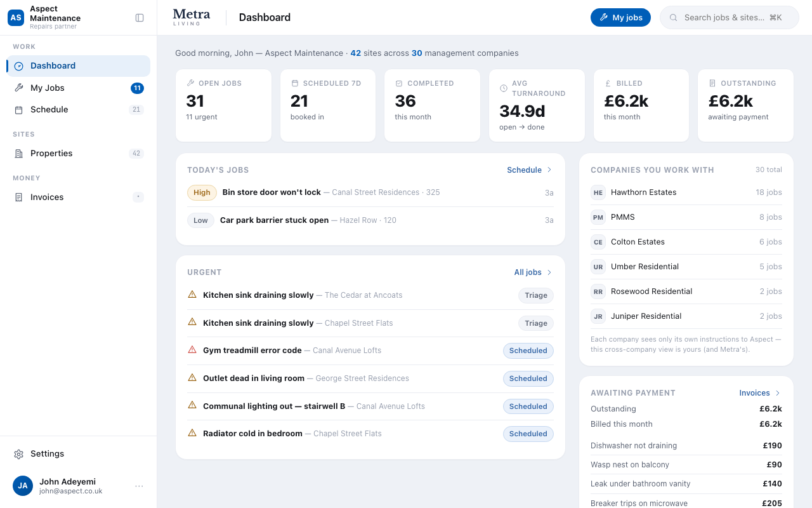The height and width of the screenshot is (508, 812).
Task: Click the chevron next to All jobs
Action: pos(549,272)
